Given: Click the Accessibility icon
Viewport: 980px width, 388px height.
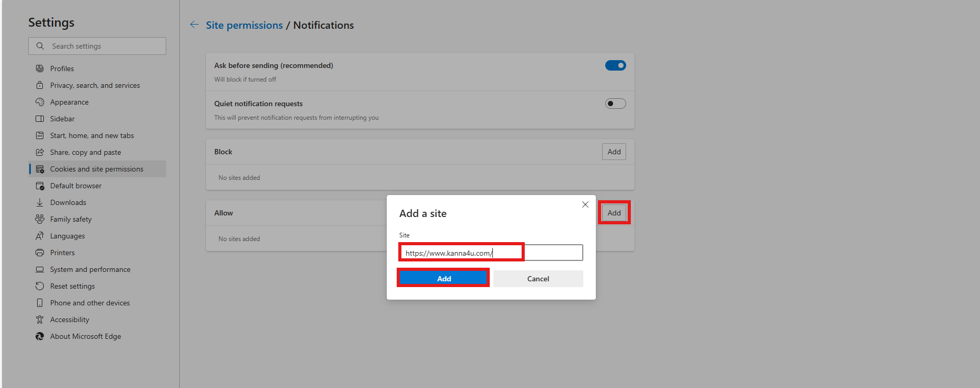Looking at the screenshot, I should pyautogui.click(x=40, y=319).
